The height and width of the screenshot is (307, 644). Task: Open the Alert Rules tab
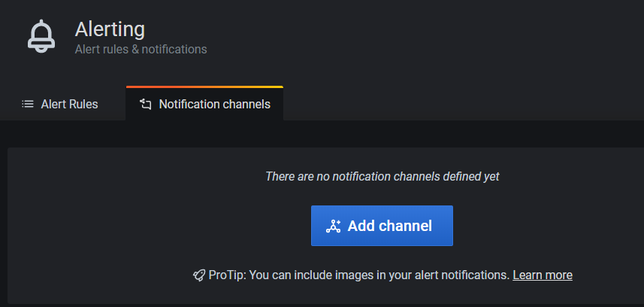click(x=60, y=104)
